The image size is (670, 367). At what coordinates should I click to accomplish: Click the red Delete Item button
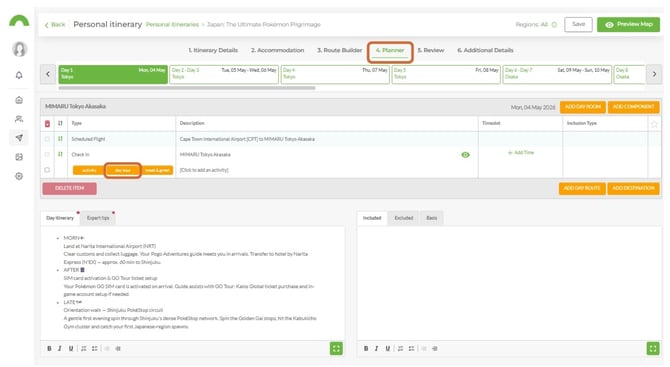pyautogui.click(x=69, y=188)
